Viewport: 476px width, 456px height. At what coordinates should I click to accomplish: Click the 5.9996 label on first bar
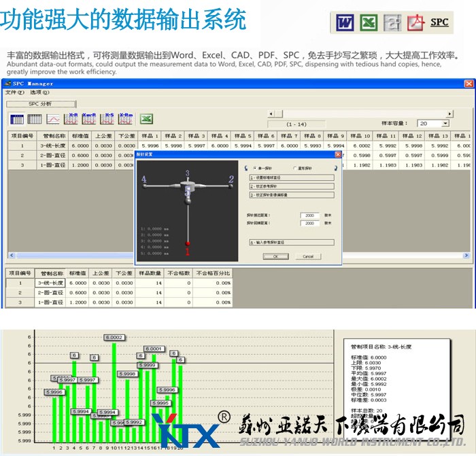coord(54,392)
